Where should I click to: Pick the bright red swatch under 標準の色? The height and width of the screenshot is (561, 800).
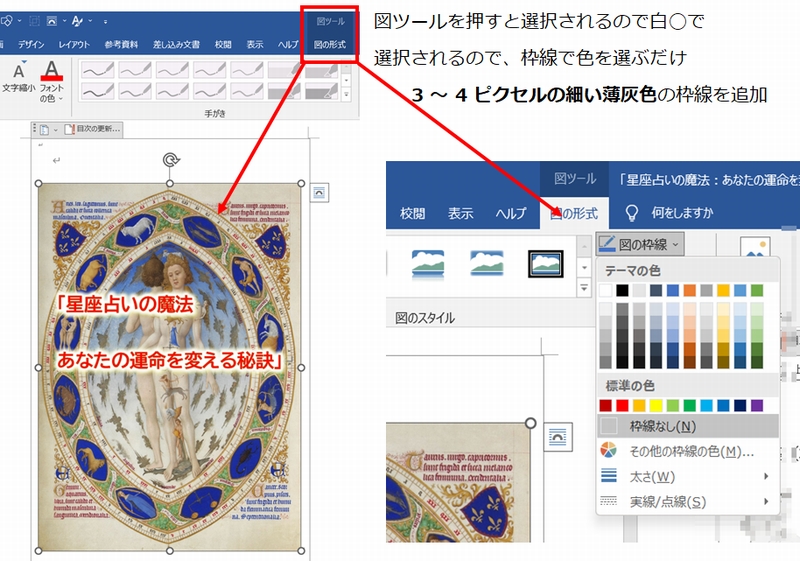pyautogui.click(x=622, y=405)
